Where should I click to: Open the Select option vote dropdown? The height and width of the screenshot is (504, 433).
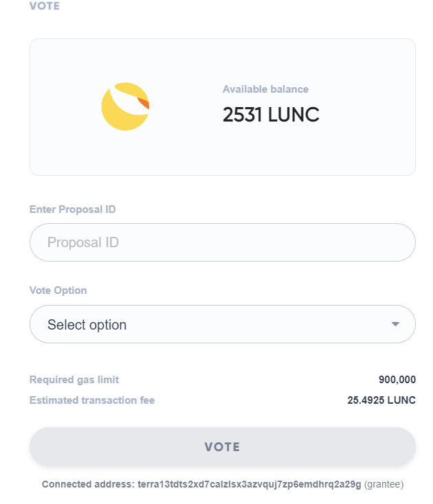pyautogui.click(x=222, y=324)
